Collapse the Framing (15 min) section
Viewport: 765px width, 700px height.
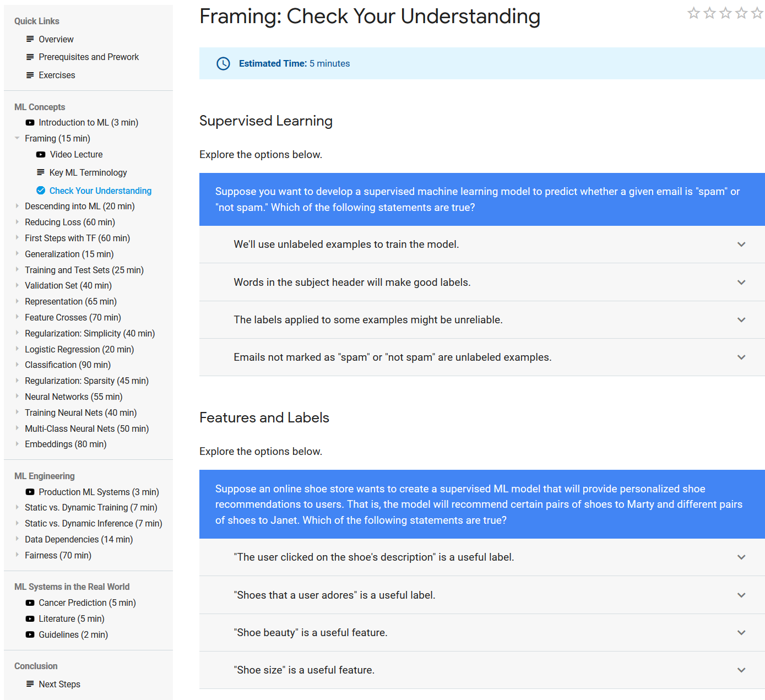tap(17, 139)
